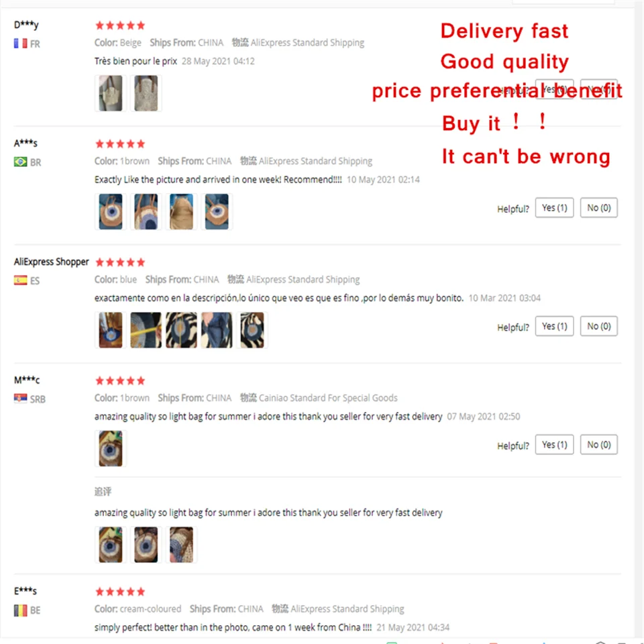Vote Yes (1) on M***c review
The width and height of the screenshot is (644, 644).
tap(554, 444)
